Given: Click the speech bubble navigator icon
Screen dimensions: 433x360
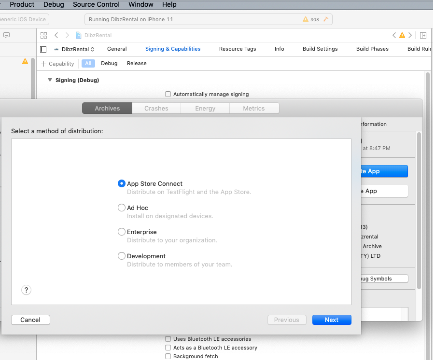Looking at the screenshot, I should click(x=6, y=35).
